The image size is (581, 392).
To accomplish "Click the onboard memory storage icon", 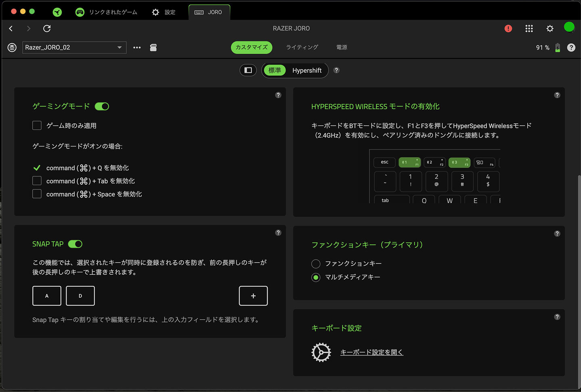I will (x=153, y=48).
